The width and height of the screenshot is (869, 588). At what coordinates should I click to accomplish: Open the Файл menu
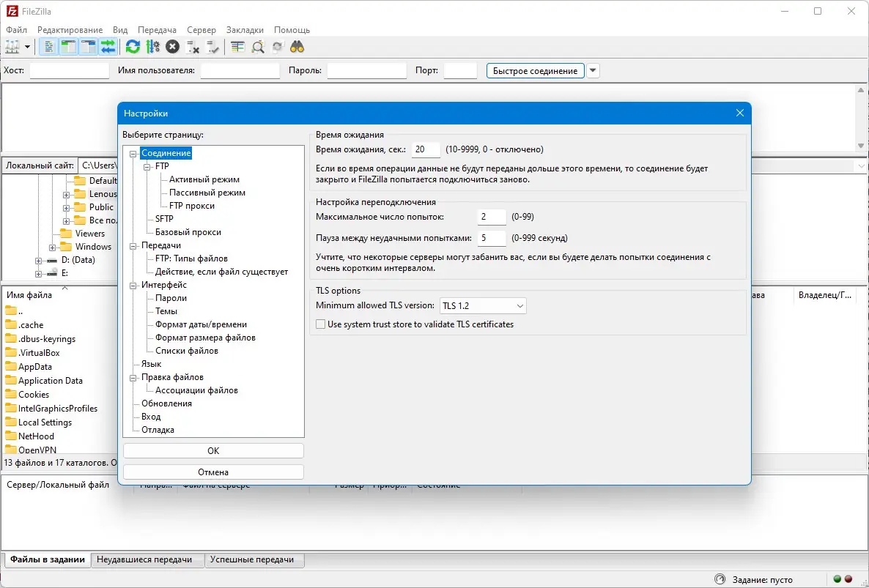coord(16,30)
